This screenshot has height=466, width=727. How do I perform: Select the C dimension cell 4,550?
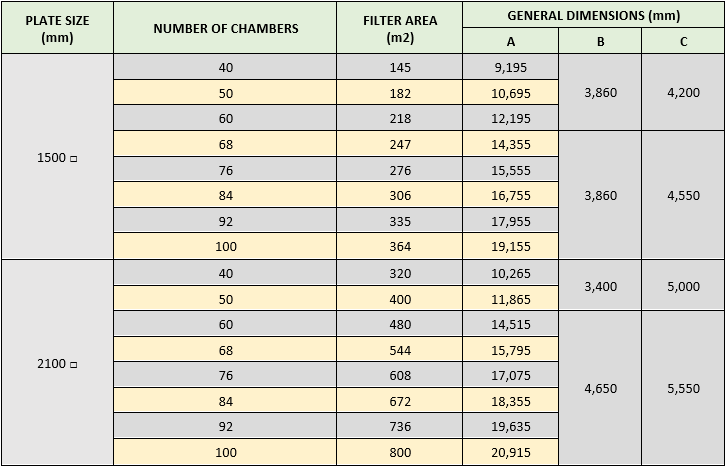[683, 196]
